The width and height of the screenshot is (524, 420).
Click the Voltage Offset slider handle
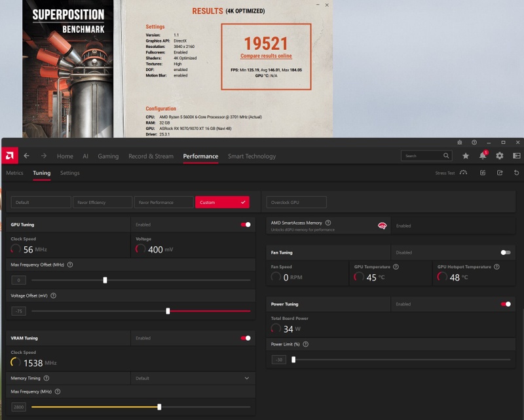pyautogui.click(x=168, y=311)
